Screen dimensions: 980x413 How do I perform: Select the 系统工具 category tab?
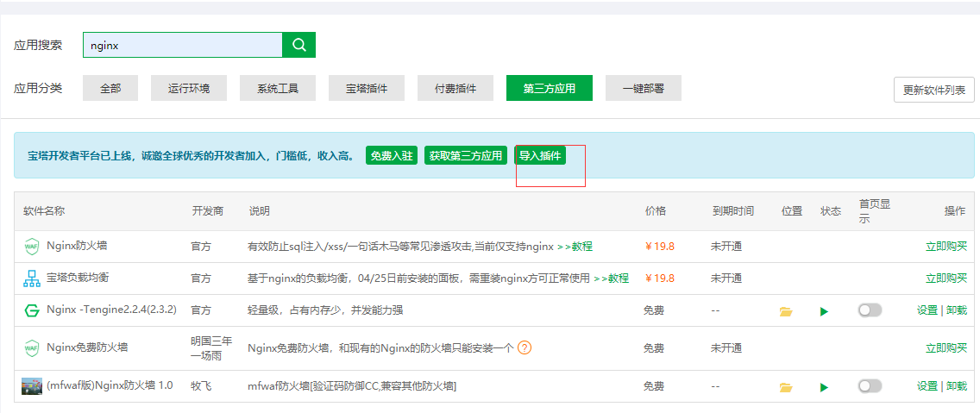[x=278, y=88]
